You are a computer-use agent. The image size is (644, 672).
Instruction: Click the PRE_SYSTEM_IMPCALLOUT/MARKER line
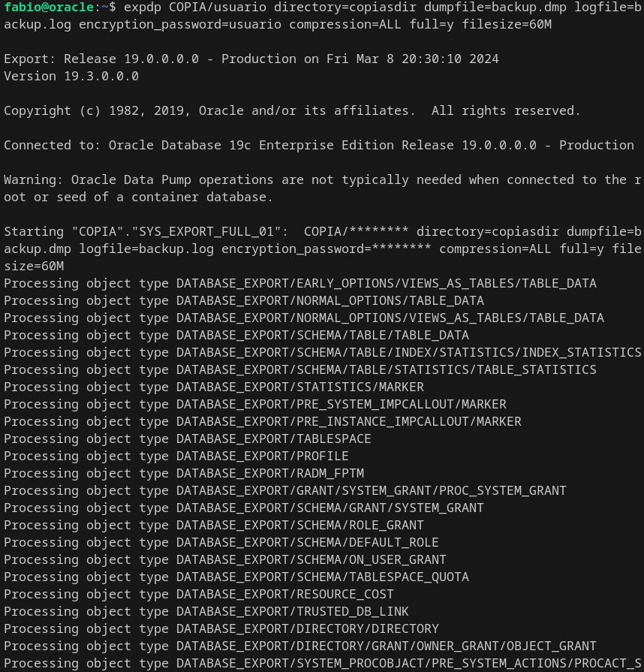coord(254,404)
